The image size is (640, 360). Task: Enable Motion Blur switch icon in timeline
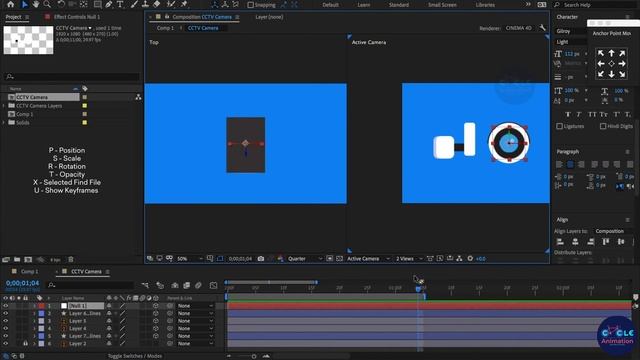pos(198,285)
